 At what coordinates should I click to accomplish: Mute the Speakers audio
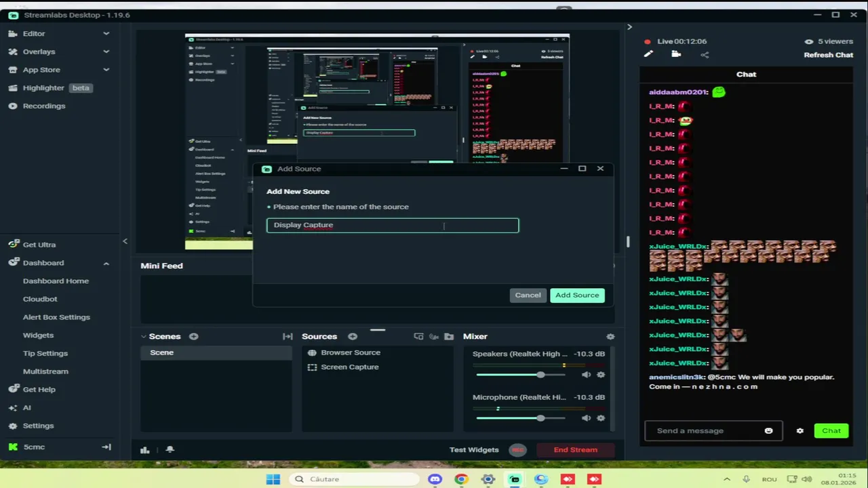586,375
